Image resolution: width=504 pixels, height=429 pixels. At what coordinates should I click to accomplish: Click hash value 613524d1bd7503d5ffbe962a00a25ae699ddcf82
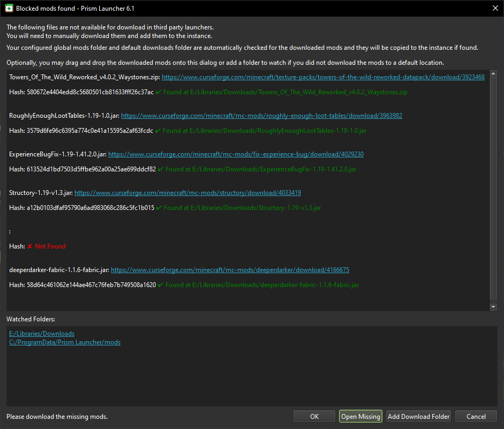(x=91, y=169)
